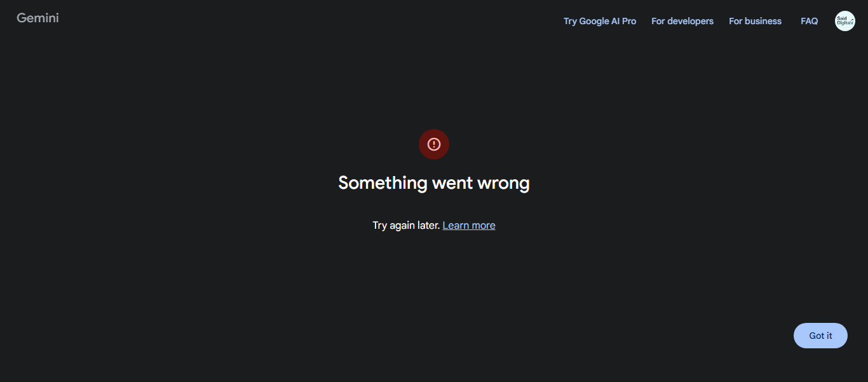Screen dimensions: 868x382
Task: Select the Google AI Pro upgrade link
Action: (600, 21)
